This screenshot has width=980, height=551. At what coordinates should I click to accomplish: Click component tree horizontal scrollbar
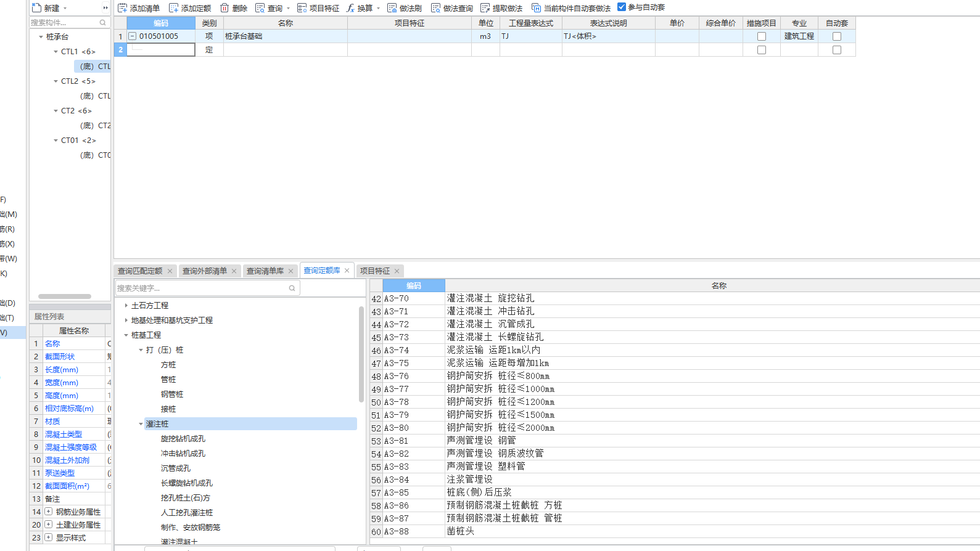coord(65,296)
